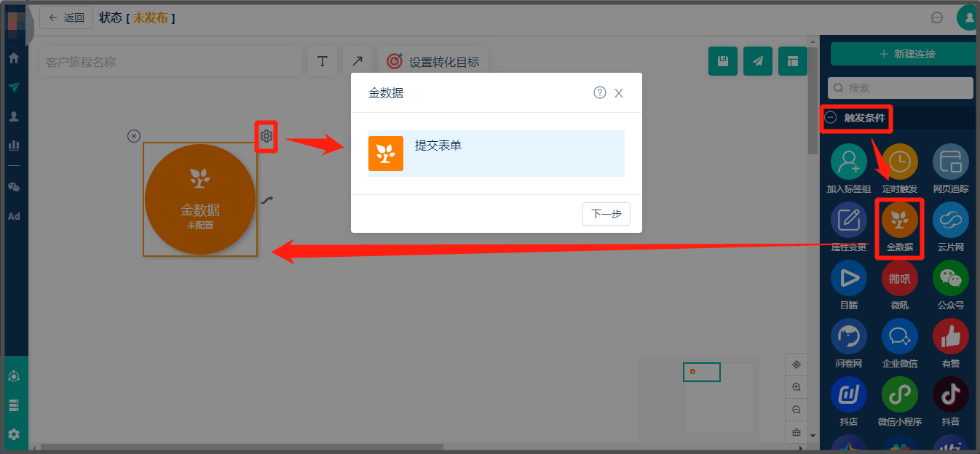Click 设置转化目标 button
The width and height of the screenshot is (980, 454).
point(433,62)
